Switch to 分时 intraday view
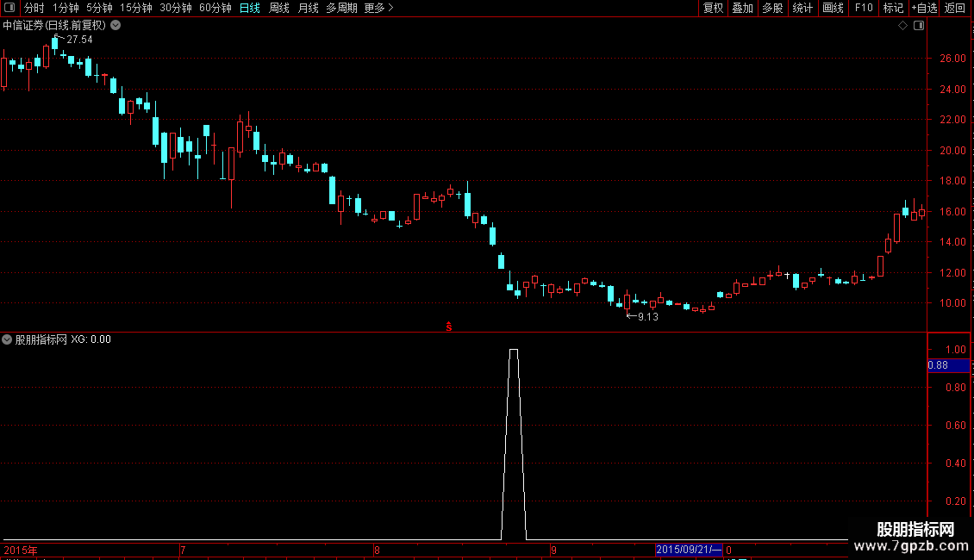 pyautogui.click(x=34, y=8)
